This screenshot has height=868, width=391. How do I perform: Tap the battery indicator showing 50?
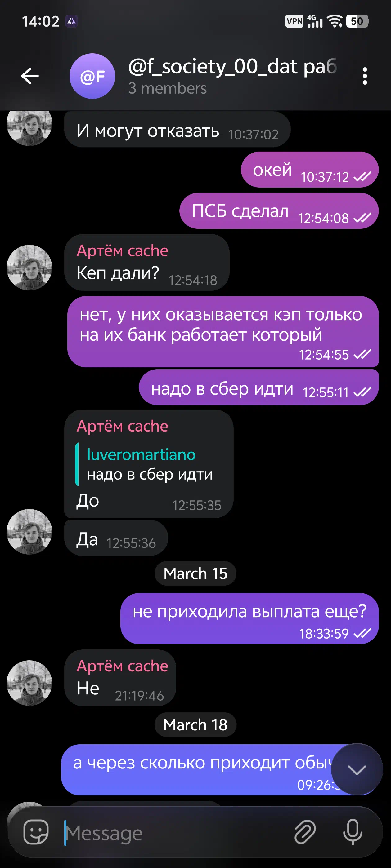357,21
